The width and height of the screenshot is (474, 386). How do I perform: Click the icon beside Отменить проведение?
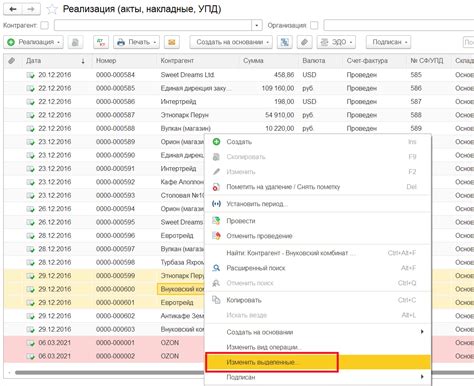216,236
